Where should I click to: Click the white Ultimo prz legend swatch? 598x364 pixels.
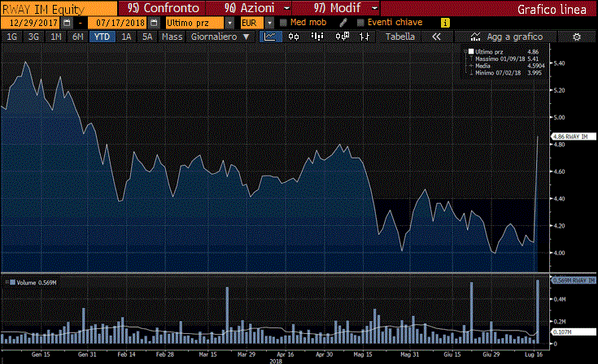click(471, 51)
